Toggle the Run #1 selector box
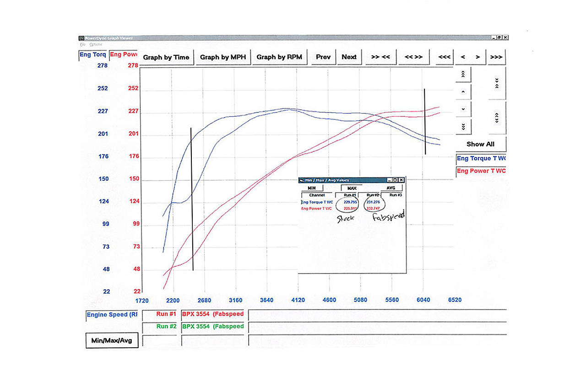 [160, 315]
